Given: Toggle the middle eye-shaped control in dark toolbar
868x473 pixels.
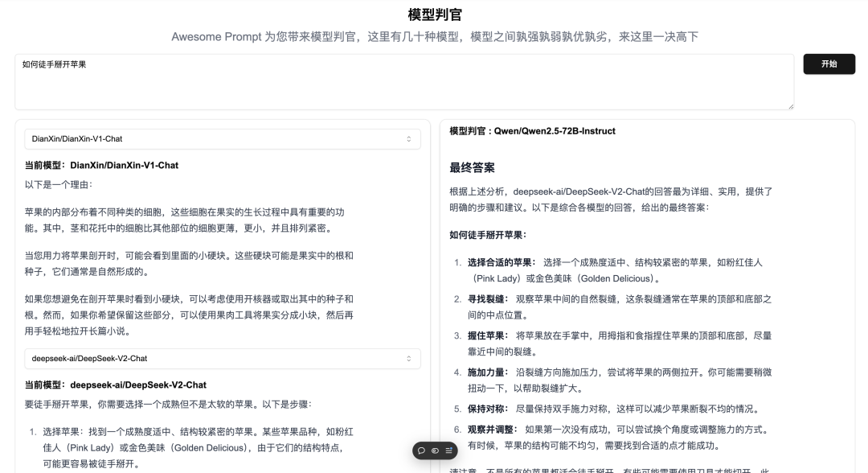Looking at the screenshot, I should (x=435, y=450).
